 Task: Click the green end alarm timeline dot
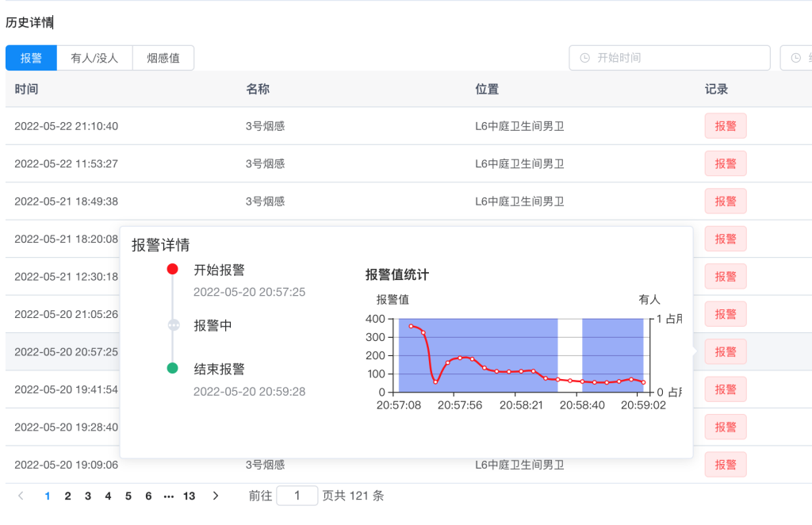pos(173,369)
